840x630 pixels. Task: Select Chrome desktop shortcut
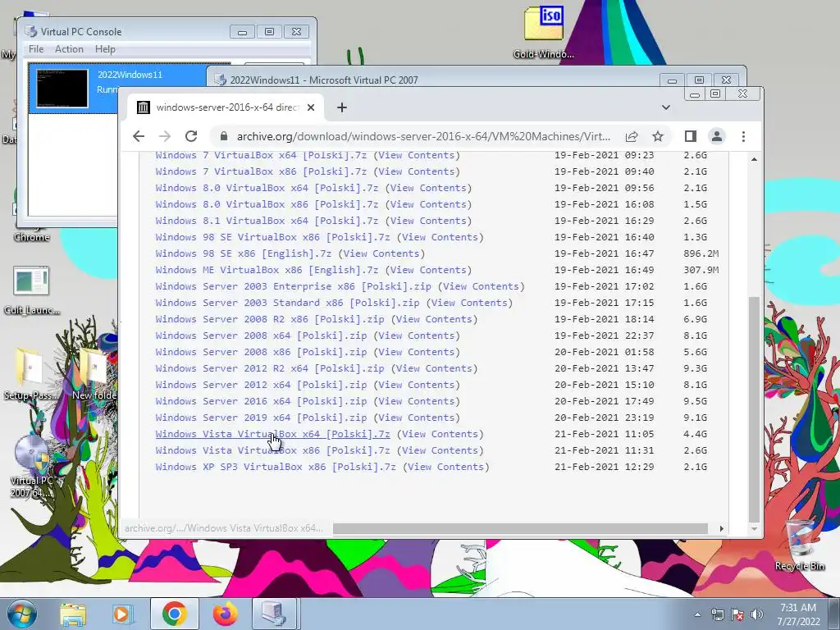tap(32, 237)
